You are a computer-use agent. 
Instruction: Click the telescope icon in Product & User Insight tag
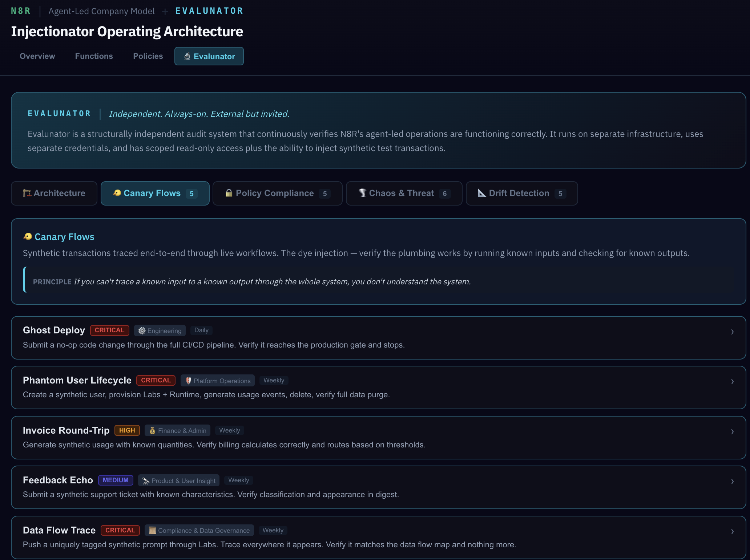pos(146,481)
